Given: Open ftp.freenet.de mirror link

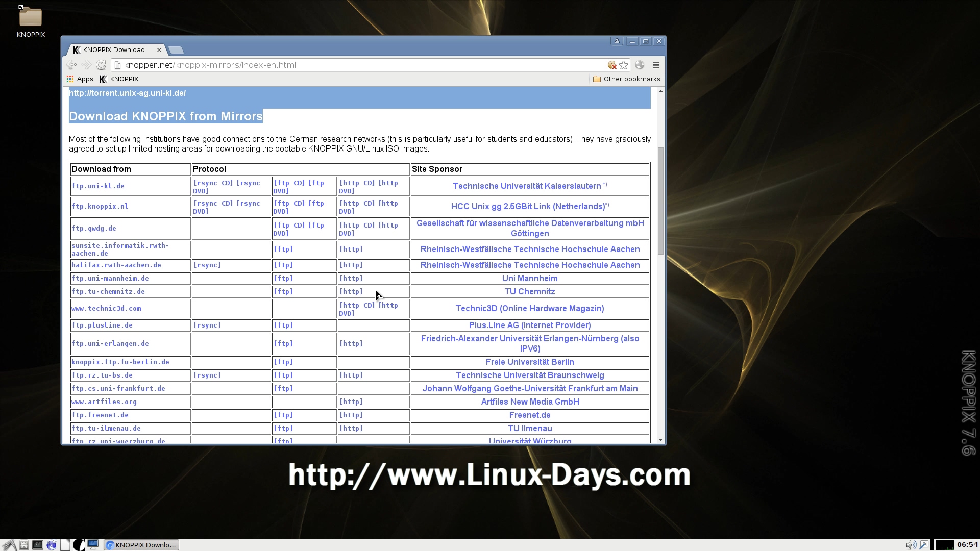Looking at the screenshot, I should click(100, 415).
